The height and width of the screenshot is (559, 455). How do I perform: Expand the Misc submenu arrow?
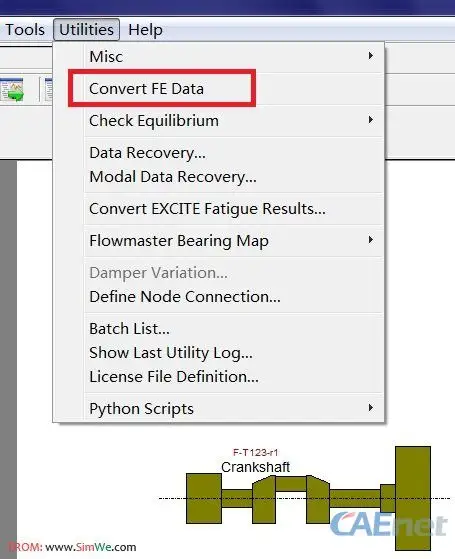pos(371,56)
